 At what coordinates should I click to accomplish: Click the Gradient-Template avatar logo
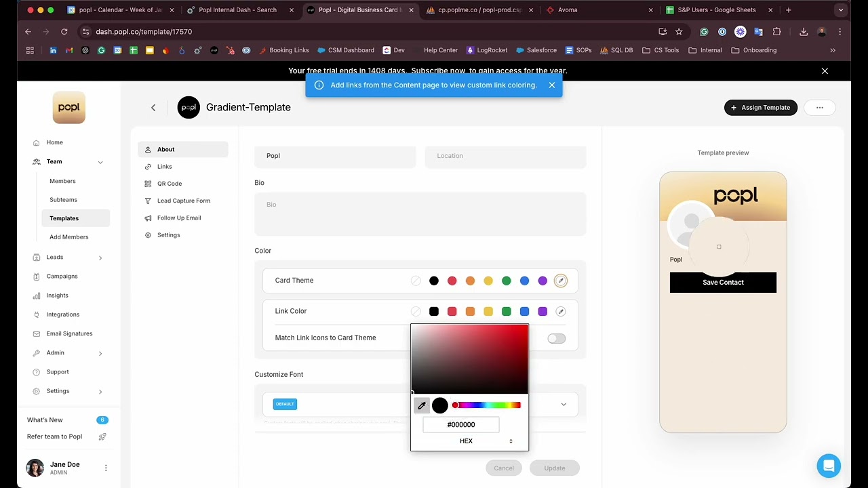click(189, 108)
